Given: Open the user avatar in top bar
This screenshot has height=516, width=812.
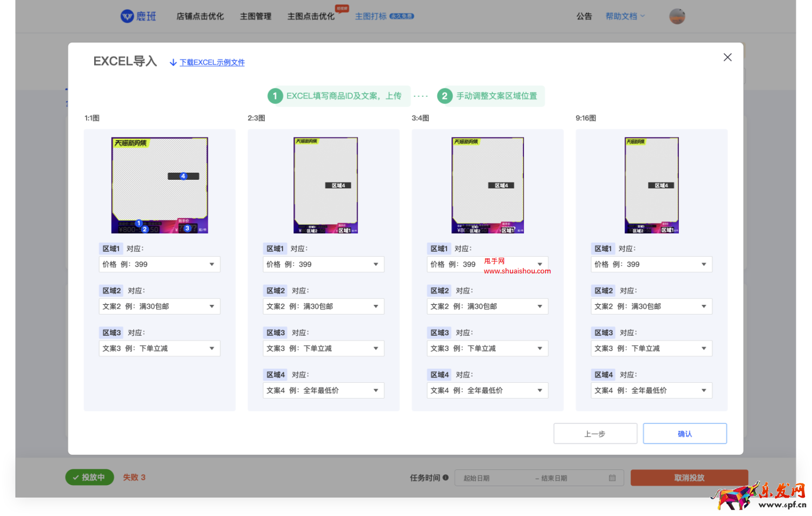Looking at the screenshot, I should (677, 16).
